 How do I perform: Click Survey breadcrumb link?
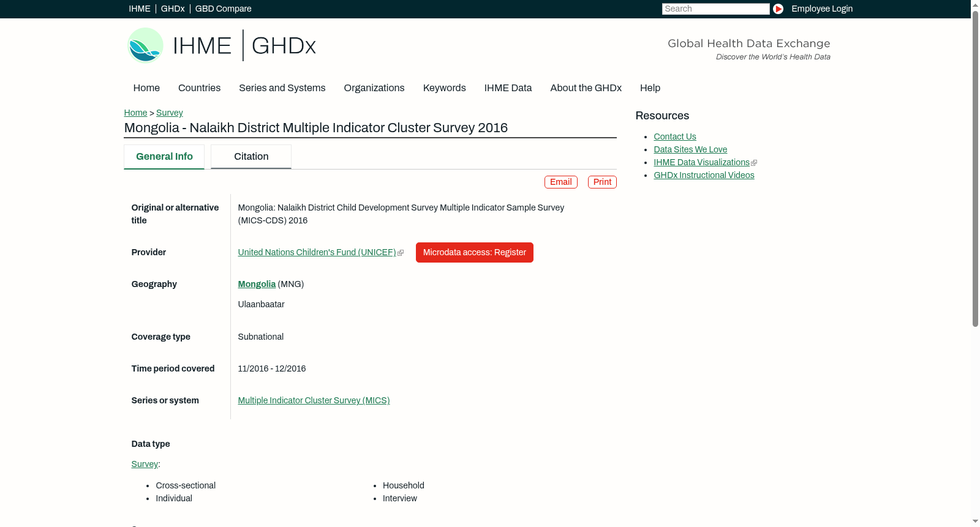(x=169, y=113)
